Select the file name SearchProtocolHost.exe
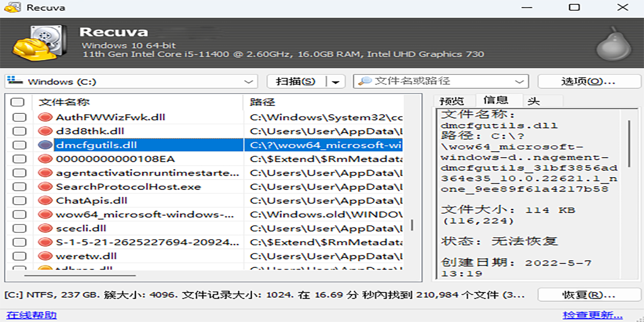This screenshot has height=322, width=644. [128, 187]
